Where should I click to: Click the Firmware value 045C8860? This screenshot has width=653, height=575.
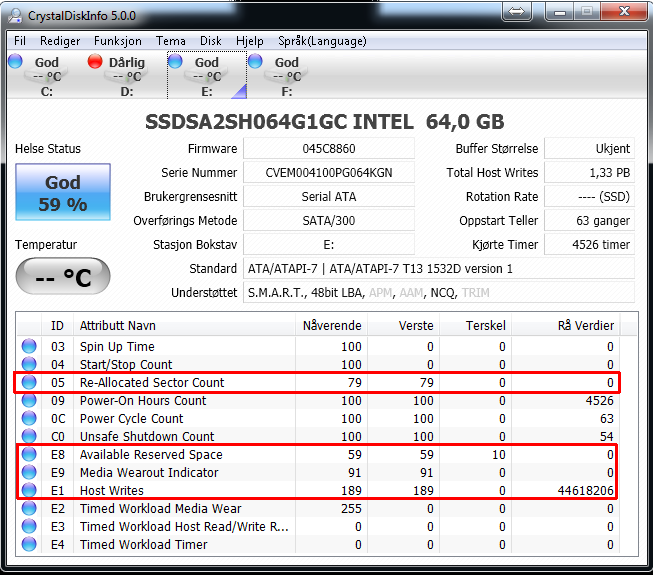point(329,149)
